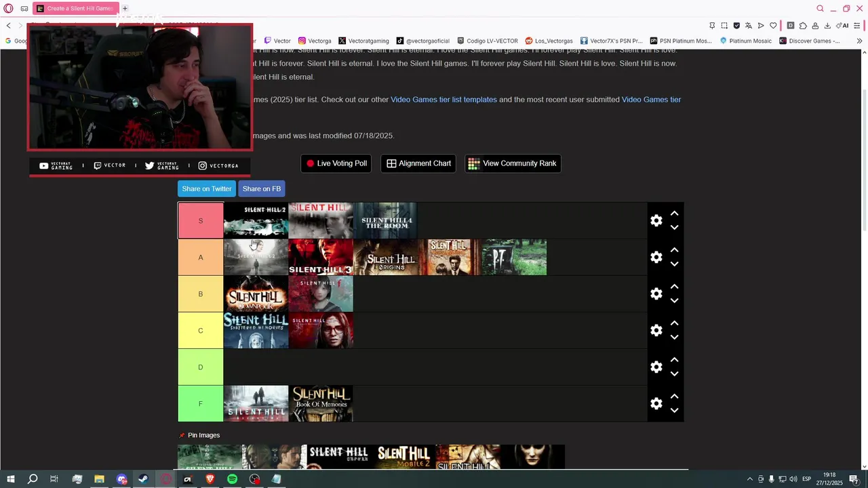Click the Pin Images option
This screenshot has width=868, height=488.
tap(199, 435)
